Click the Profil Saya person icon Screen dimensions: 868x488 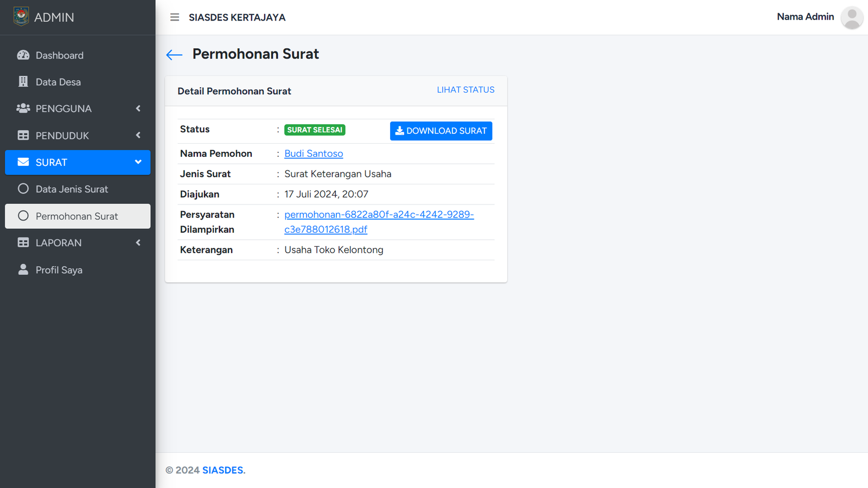click(x=23, y=269)
